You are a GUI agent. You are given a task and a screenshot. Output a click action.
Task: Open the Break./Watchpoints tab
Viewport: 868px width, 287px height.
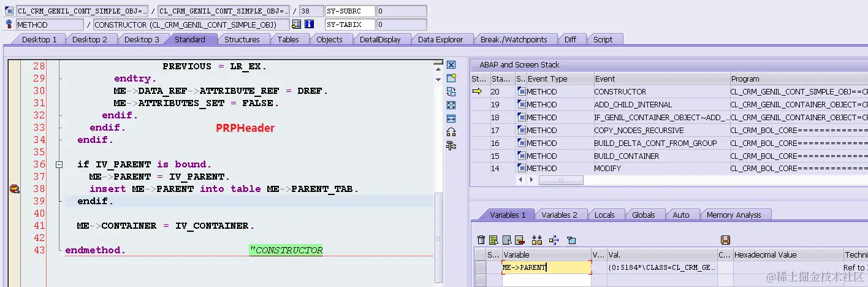coord(514,39)
